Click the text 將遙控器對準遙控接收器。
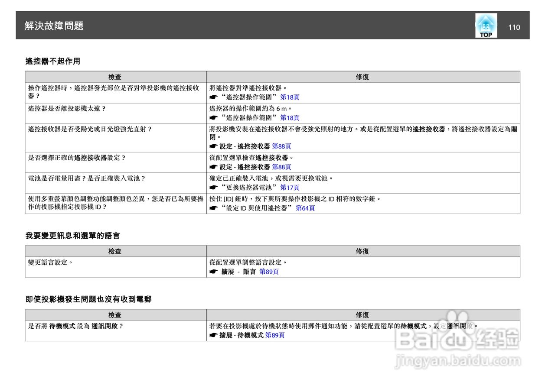Screen dimensions: 555x392 click(248, 88)
